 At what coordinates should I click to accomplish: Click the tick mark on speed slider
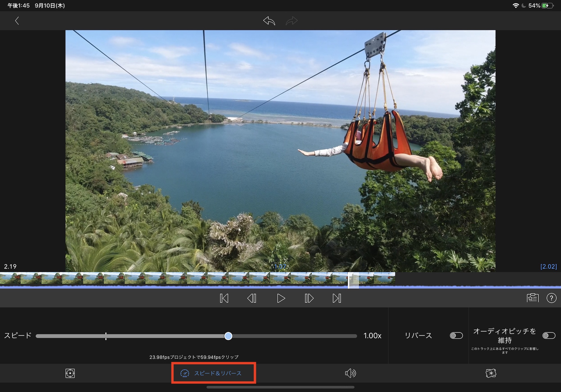[106, 336]
